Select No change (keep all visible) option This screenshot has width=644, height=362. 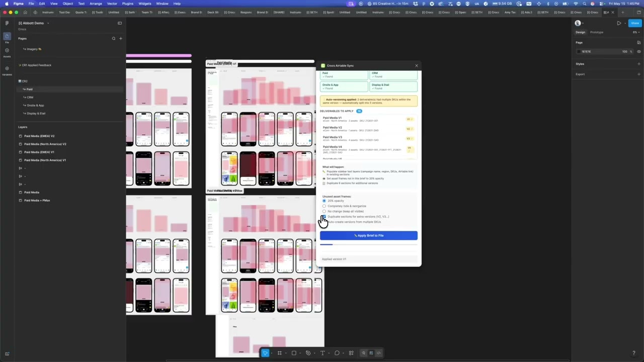pyautogui.click(x=324, y=212)
